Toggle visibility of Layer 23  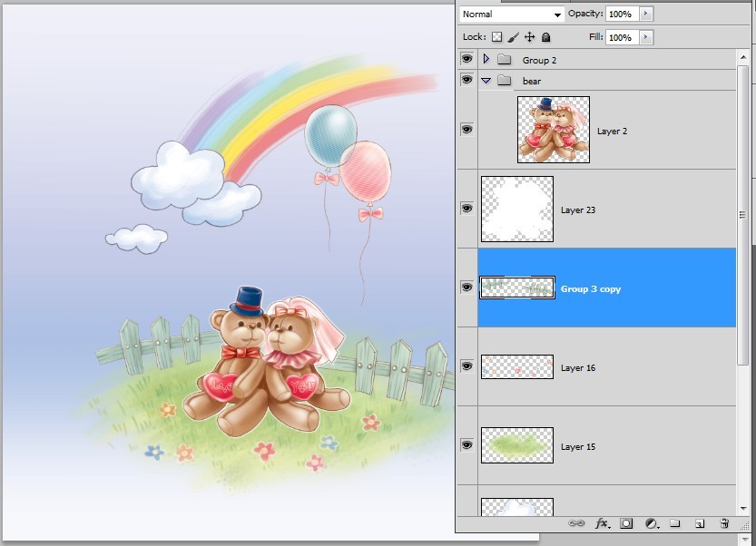pos(466,209)
